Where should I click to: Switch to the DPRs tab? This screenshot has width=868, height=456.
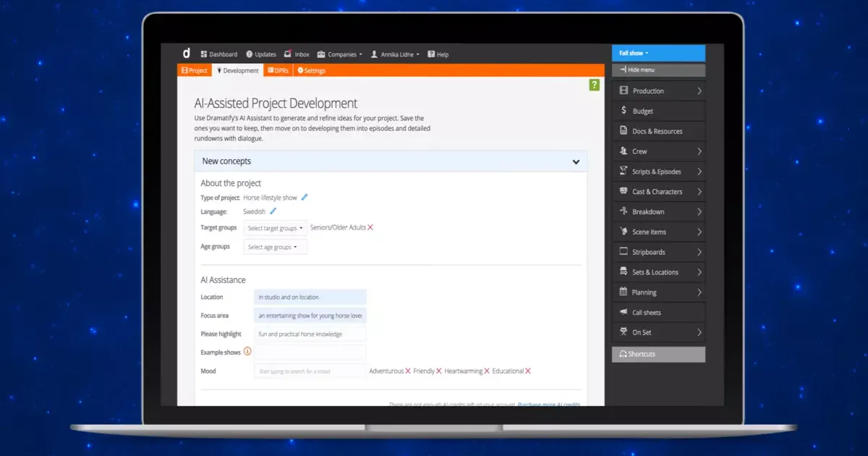[278, 71]
